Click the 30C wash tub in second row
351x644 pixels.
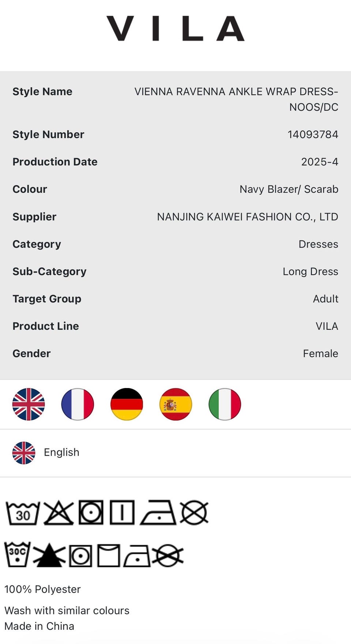(x=17, y=554)
